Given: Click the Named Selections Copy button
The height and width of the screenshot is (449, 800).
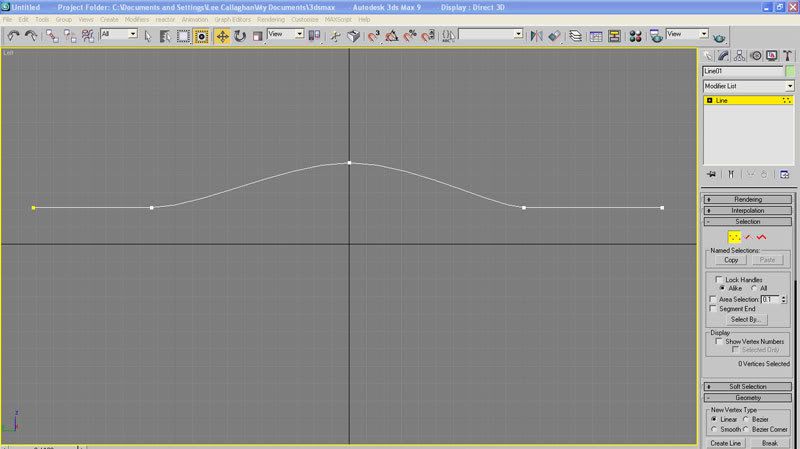Looking at the screenshot, I should point(731,260).
